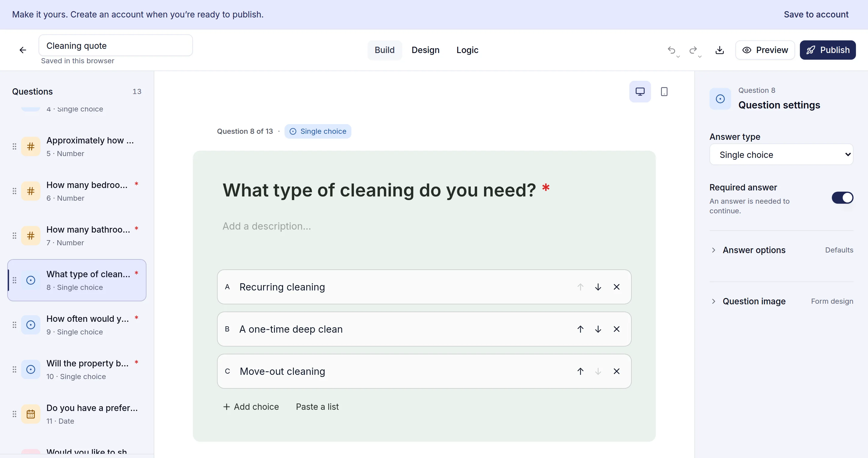Click the download icon in the header
The image size is (868, 458).
pyautogui.click(x=719, y=50)
